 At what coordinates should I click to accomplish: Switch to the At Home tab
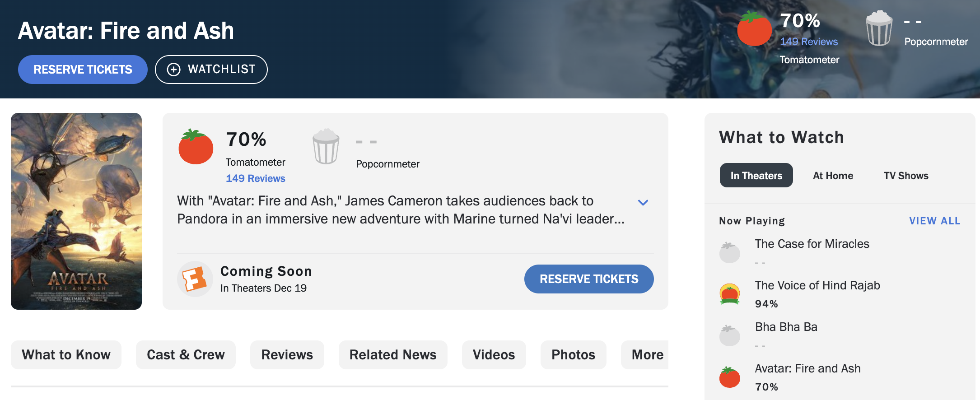833,176
